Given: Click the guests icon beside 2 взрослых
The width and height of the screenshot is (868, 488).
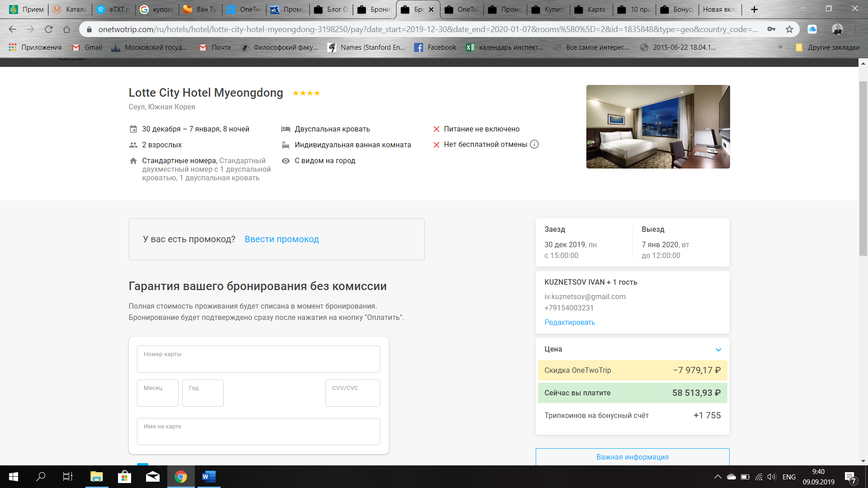Looking at the screenshot, I should coord(133,145).
